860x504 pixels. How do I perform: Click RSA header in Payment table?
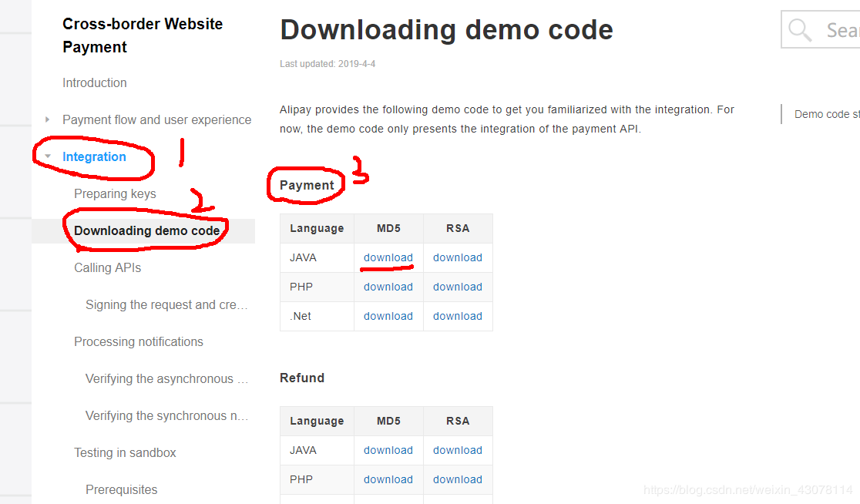click(x=458, y=228)
